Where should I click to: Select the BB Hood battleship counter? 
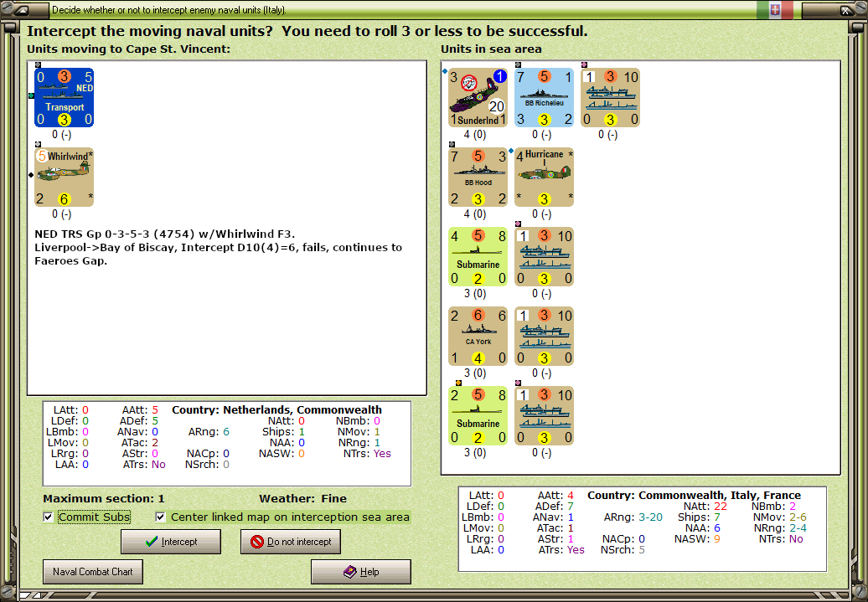click(478, 177)
